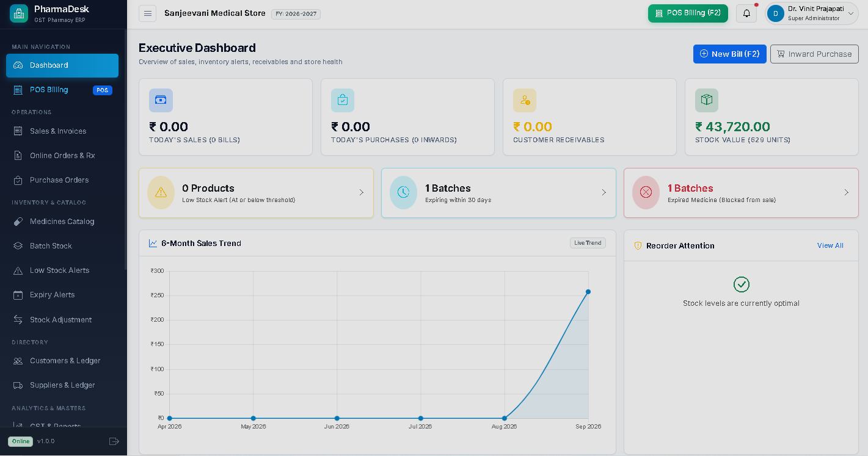Click the New Bill (F2) button
868x456 pixels.
(729, 54)
